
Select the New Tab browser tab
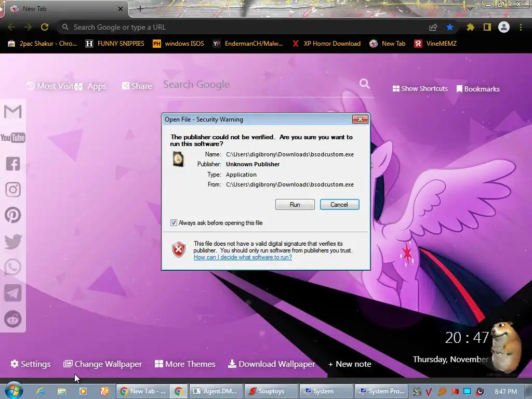64,9
